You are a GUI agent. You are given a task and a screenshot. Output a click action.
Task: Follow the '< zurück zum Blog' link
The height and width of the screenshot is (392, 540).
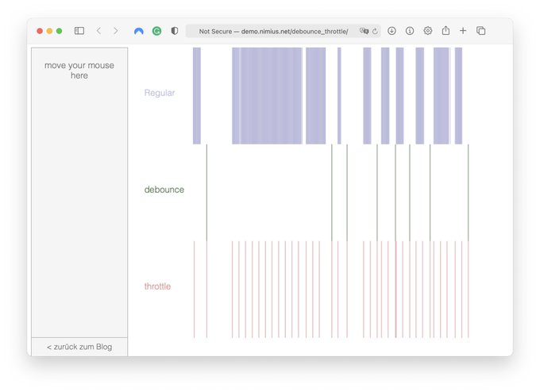coord(79,347)
